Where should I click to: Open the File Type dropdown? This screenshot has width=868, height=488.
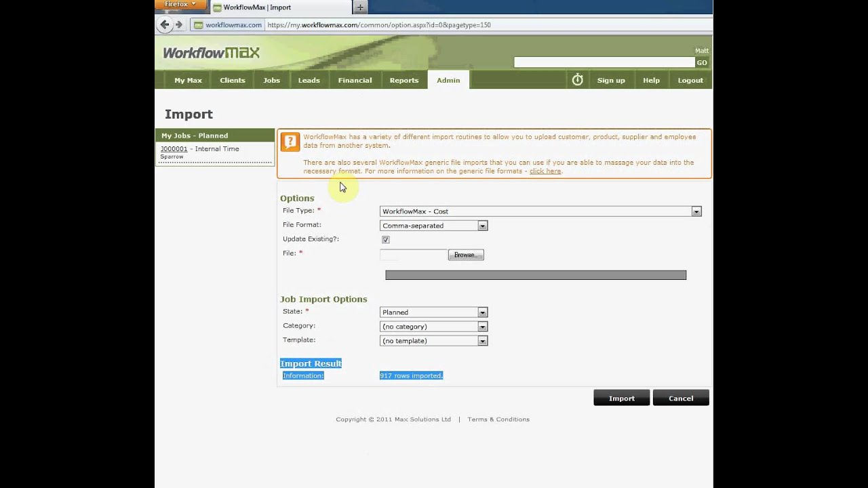[x=540, y=211]
